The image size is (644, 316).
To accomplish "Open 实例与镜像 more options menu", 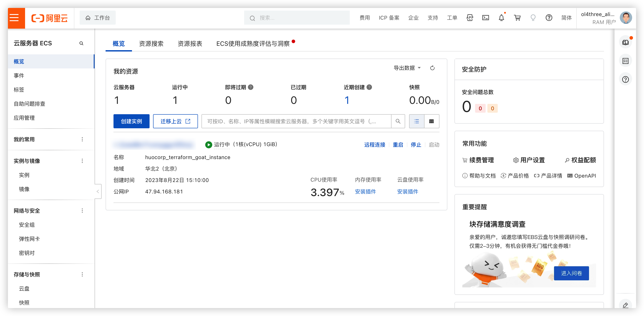I will 82,161.
